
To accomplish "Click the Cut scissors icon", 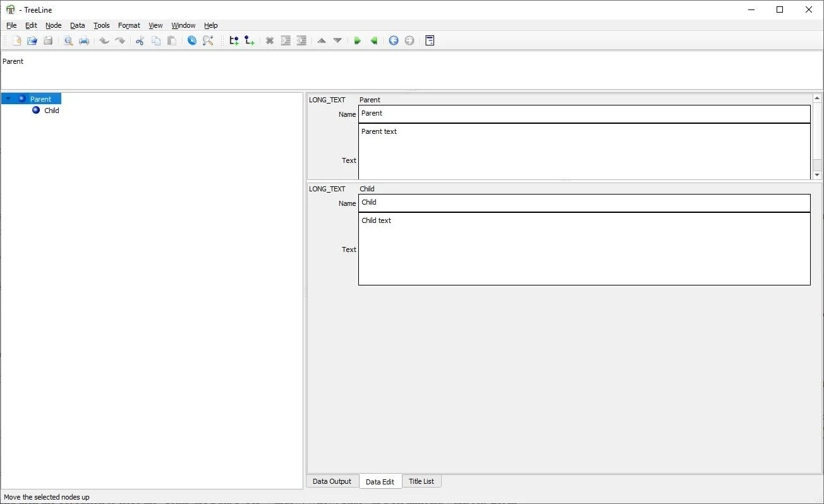I will 140,40.
